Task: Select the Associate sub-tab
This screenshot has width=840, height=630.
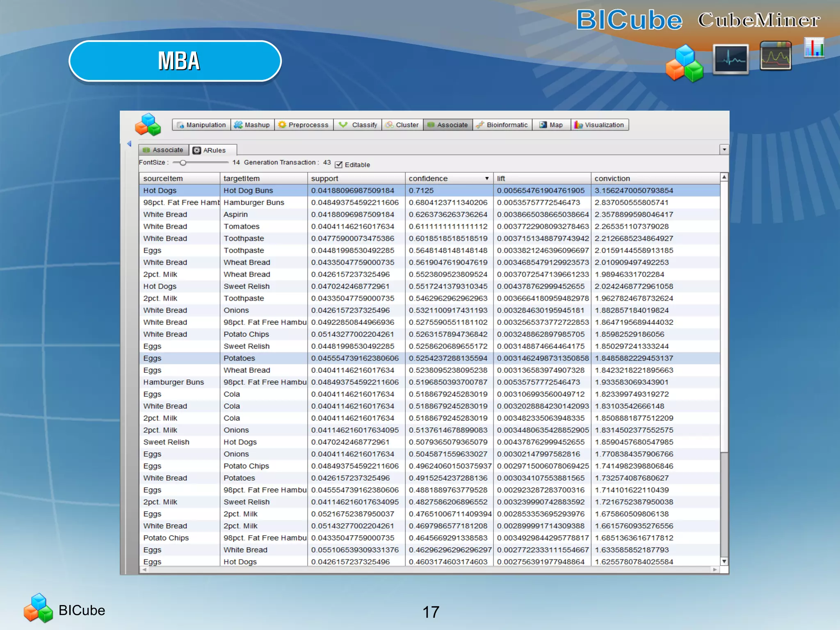Action: 163,150
